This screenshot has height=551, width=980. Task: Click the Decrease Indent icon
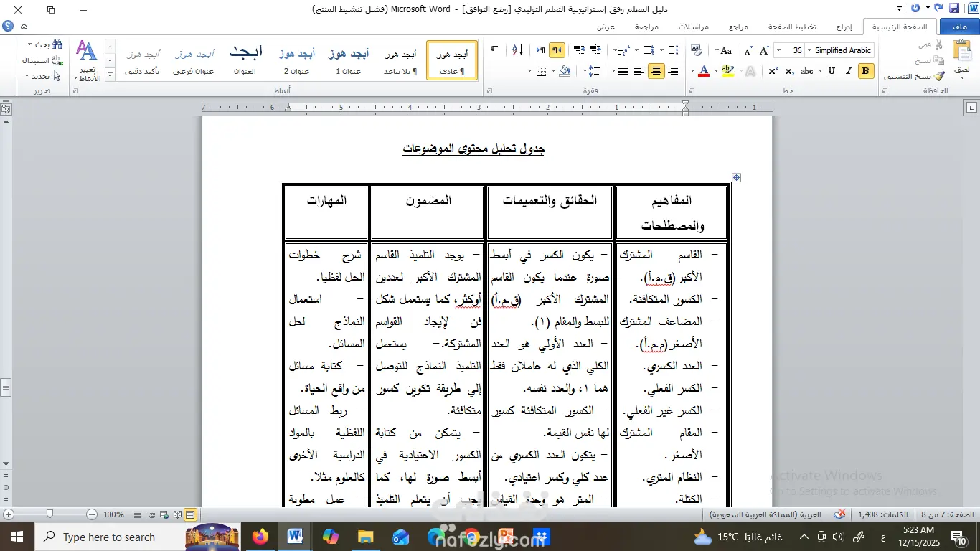[595, 50]
